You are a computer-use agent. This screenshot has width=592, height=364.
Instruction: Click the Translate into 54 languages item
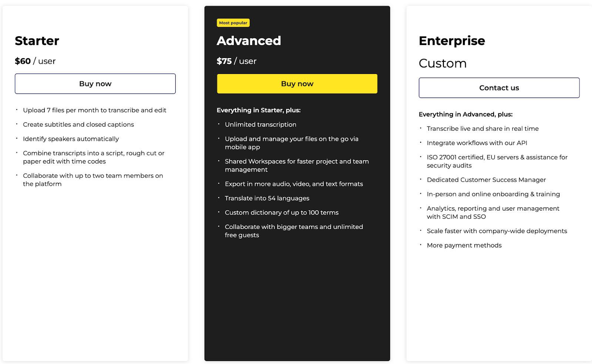pos(267,198)
